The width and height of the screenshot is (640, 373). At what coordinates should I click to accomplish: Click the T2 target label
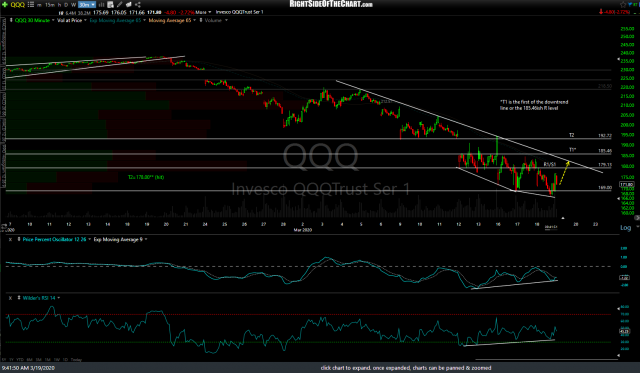point(572,135)
